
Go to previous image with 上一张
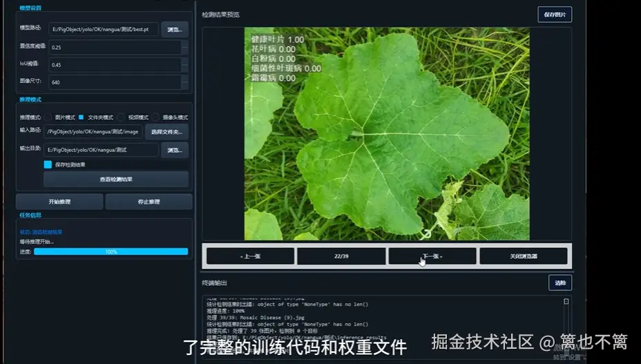tap(250, 256)
